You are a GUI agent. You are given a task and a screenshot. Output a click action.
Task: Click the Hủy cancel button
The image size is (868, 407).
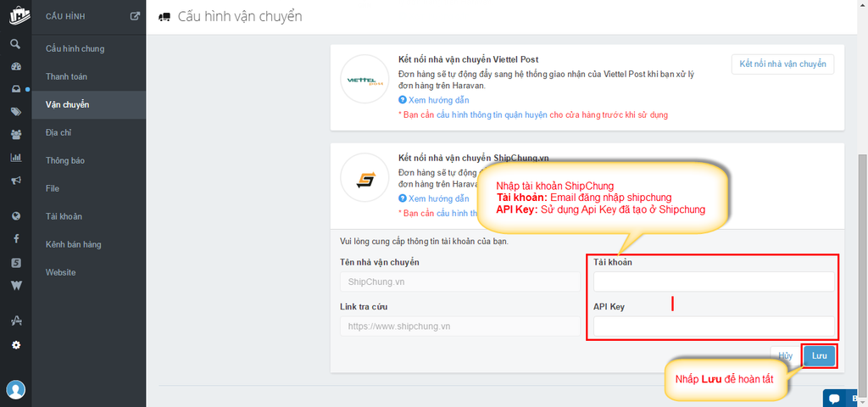[x=786, y=356]
